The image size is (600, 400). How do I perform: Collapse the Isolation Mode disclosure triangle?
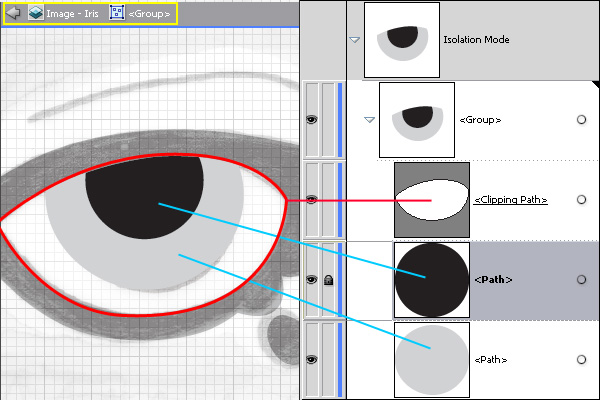355,39
